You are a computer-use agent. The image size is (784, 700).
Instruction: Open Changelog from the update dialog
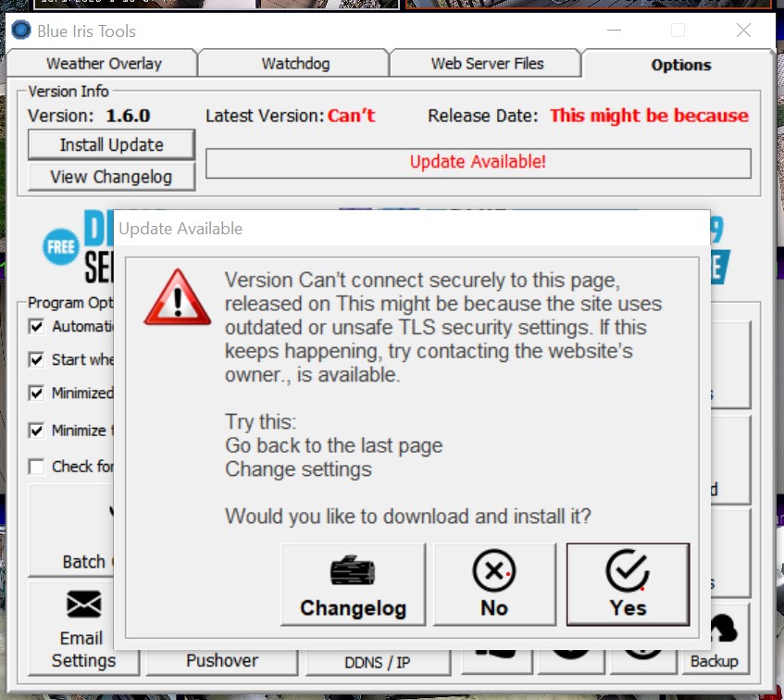[x=353, y=584]
